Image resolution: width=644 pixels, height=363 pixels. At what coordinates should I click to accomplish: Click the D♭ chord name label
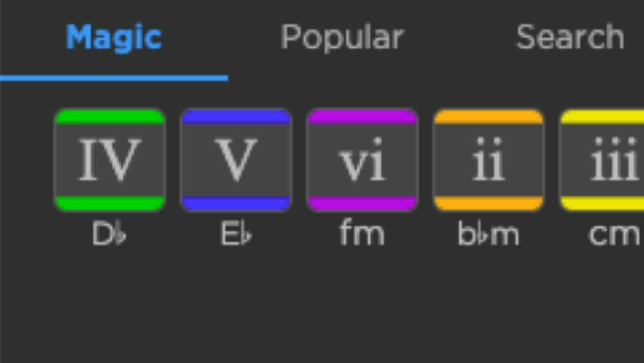click(109, 234)
